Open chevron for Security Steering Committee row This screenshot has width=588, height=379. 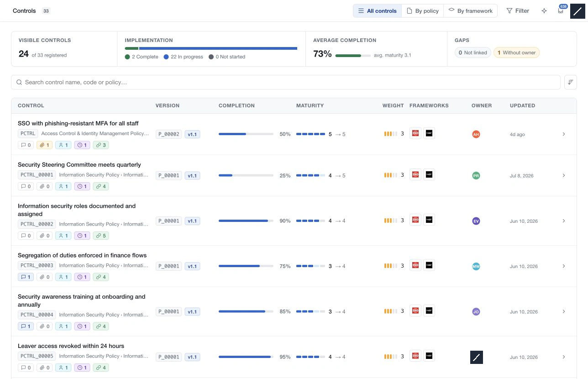tap(564, 175)
